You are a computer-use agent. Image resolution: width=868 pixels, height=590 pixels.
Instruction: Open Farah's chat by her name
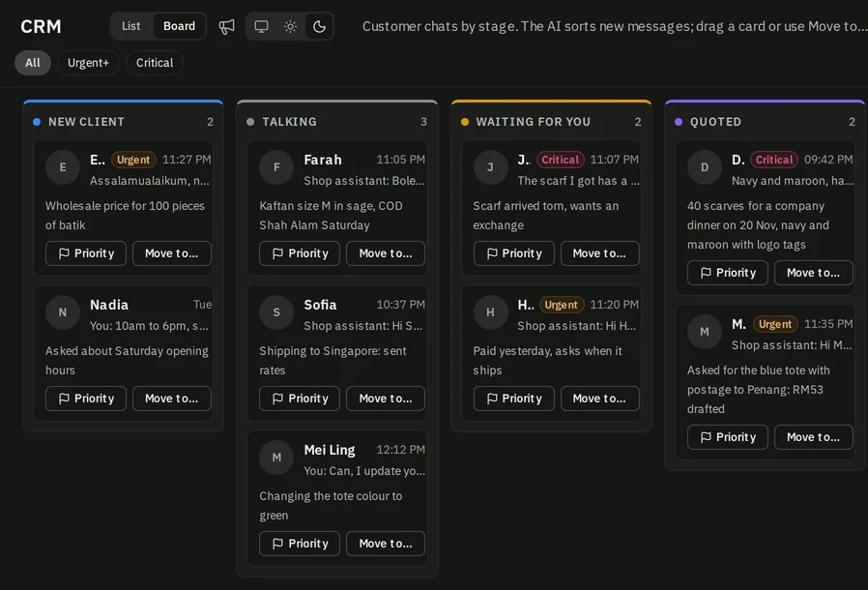pos(323,160)
